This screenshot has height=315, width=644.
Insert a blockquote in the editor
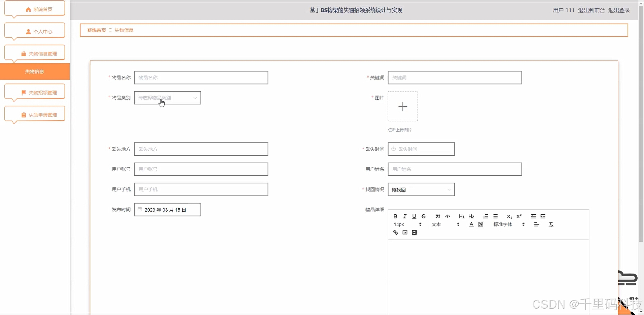438,216
